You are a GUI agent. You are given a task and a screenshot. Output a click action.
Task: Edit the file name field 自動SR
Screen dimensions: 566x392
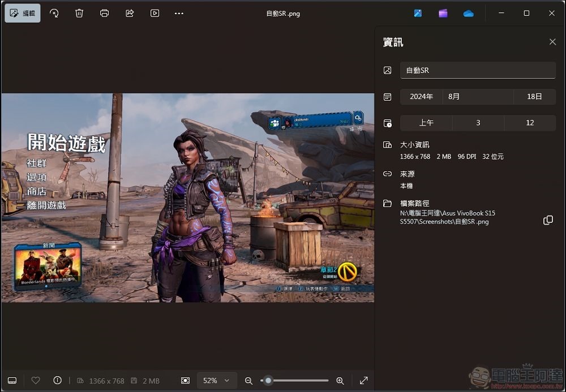(478, 70)
